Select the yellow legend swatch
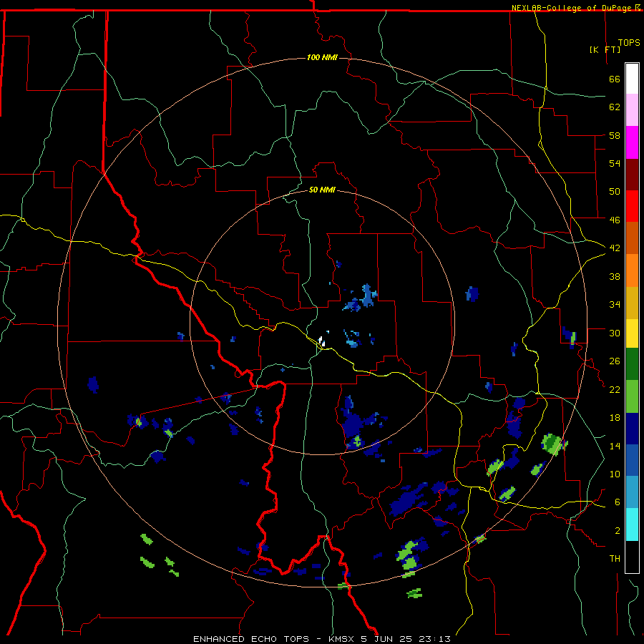 [632, 333]
